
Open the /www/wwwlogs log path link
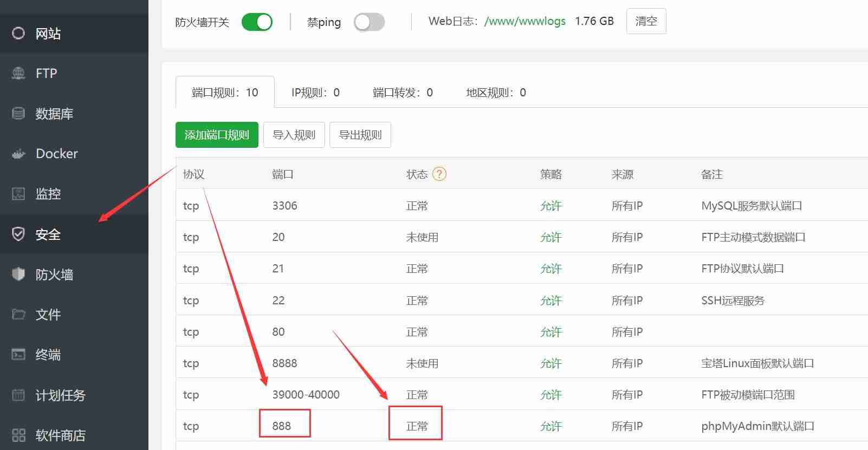(x=525, y=21)
